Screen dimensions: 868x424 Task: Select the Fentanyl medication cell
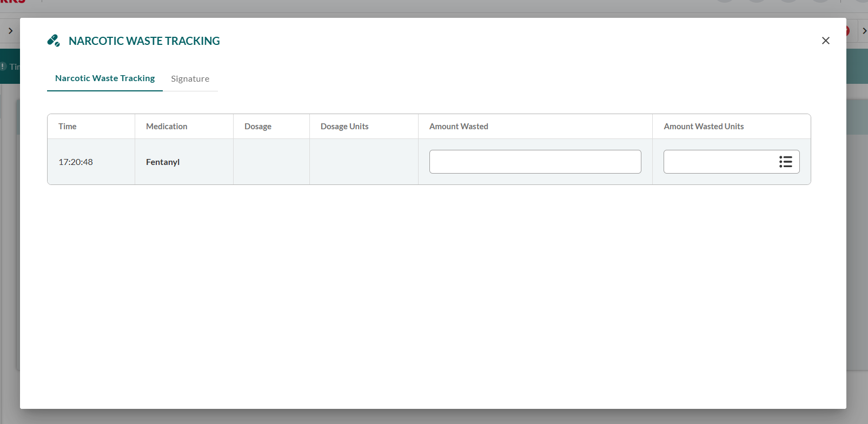tap(163, 162)
